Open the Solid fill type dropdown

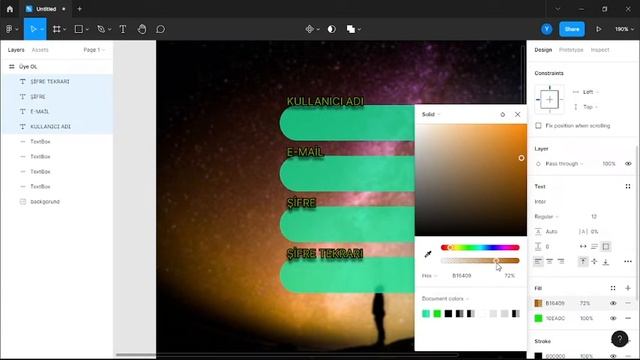(431, 114)
